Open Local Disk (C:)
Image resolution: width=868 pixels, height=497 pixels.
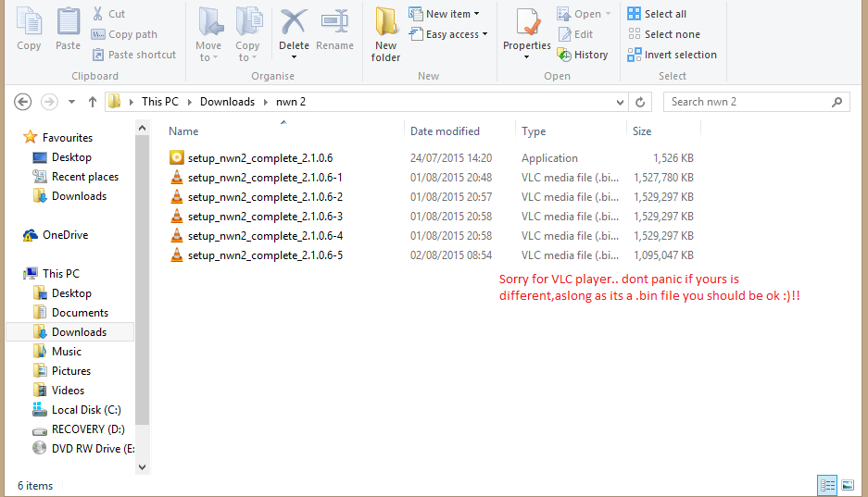77,410
